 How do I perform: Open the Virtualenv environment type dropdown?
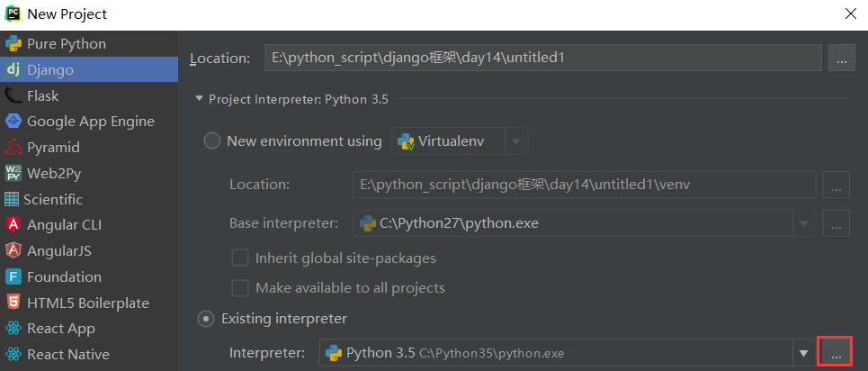click(x=515, y=141)
